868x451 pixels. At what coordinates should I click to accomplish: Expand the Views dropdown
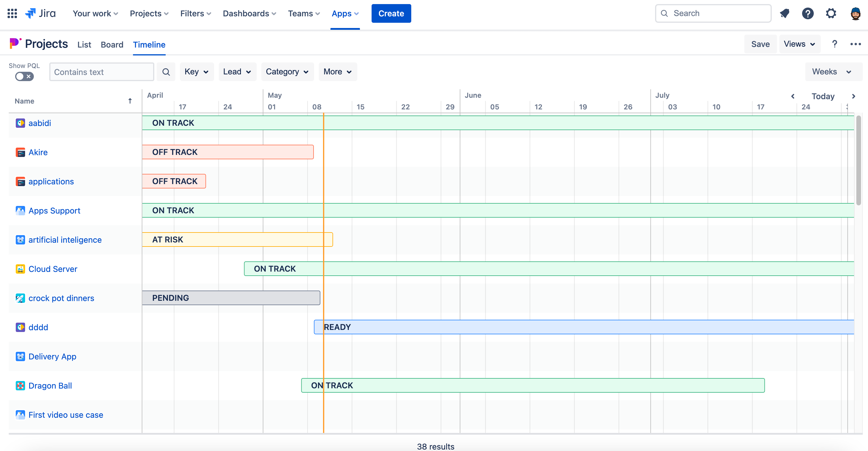799,44
